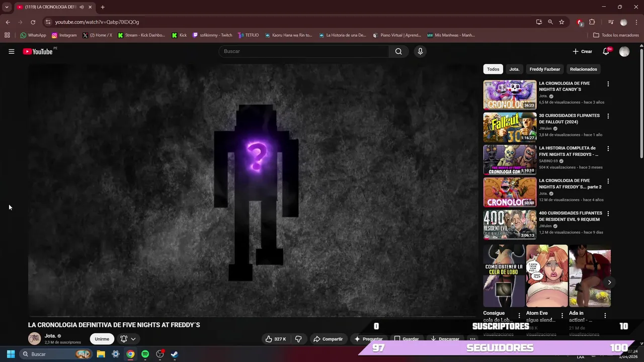
Task: Click the dislike thumbs-down button
Action: point(298,339)
